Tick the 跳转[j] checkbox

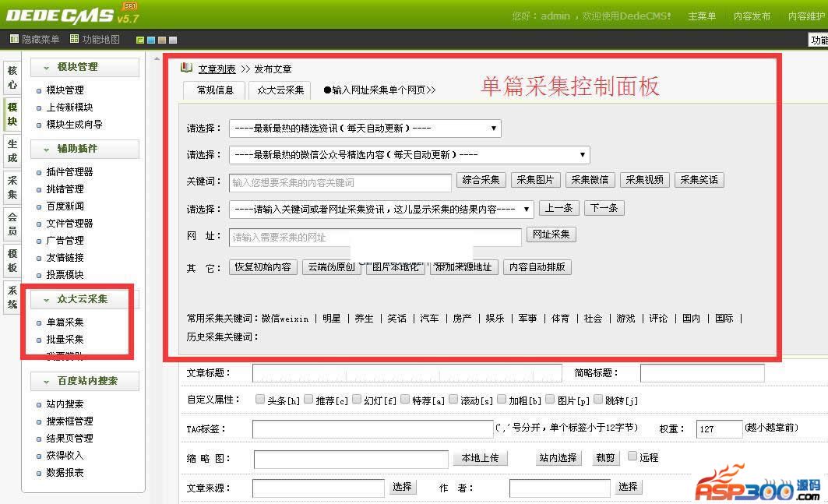(597, 399)
